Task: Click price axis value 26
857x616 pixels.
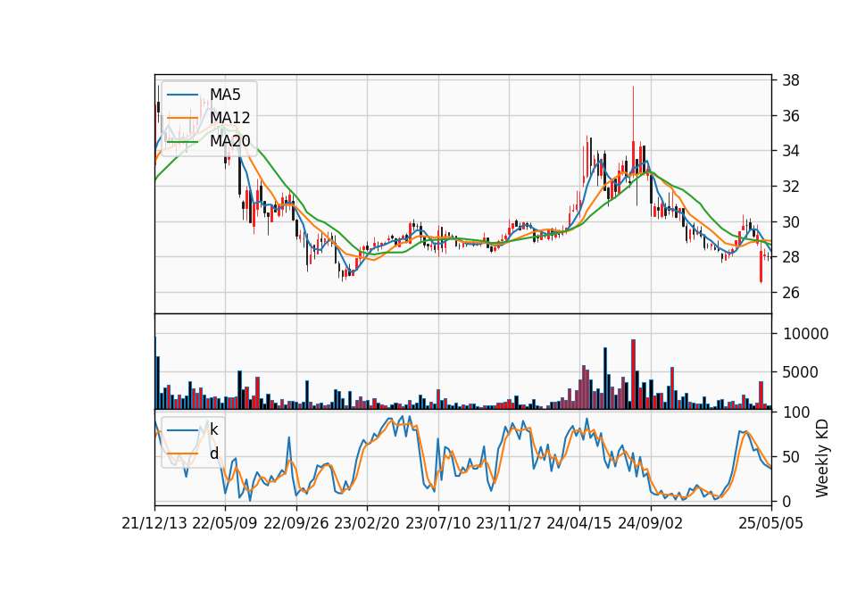Action: coord(791,293)
